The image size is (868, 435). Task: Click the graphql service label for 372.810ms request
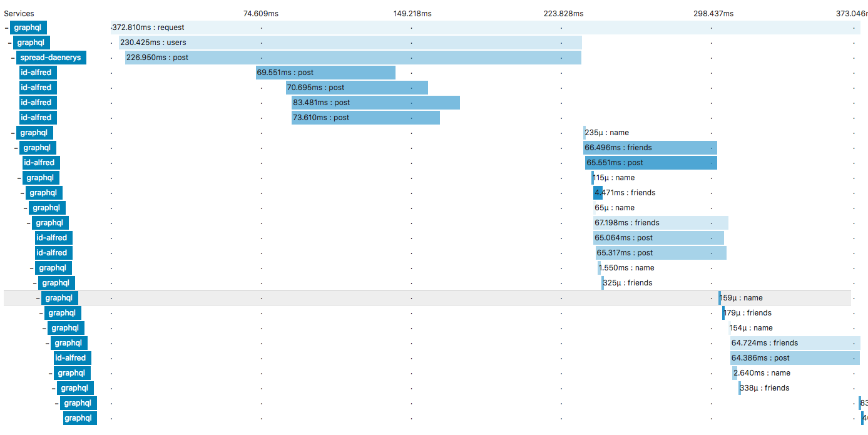pyautogui.click(x=28, y=28)
